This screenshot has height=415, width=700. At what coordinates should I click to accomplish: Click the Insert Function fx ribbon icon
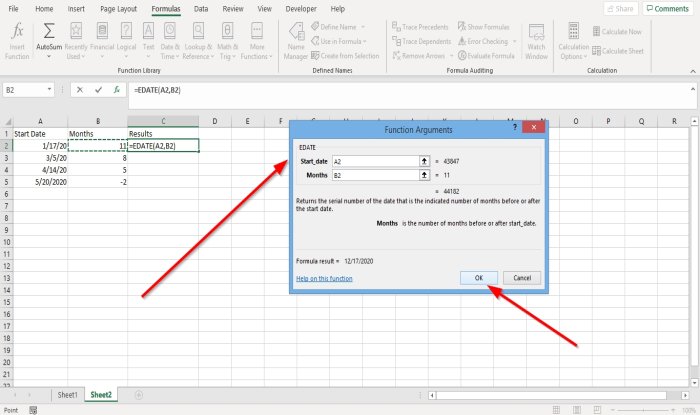pos(17,31)
